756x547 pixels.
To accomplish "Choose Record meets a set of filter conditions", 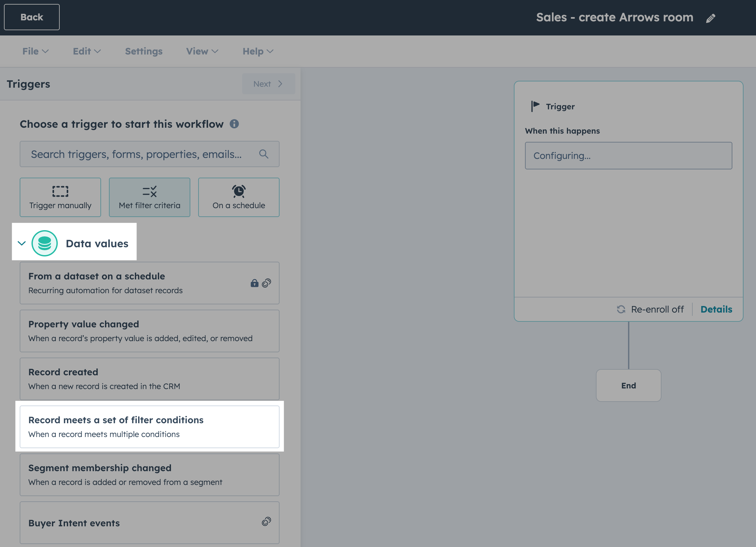I will (150, 427).
